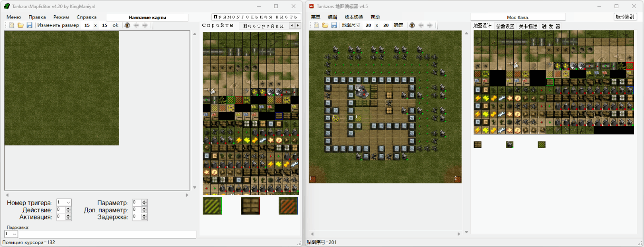Open the 编辑 menu in Chinese editor
The height and width of the screenshot is (247, 644).
click(x=332, y=17)
